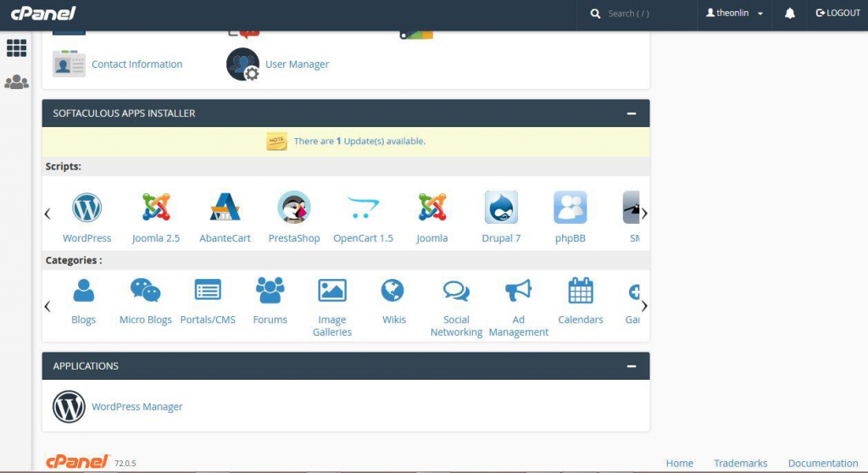This screenshot has width=868, height=473.
Task: Click the Joomla script icon
Action: [432, 208]
